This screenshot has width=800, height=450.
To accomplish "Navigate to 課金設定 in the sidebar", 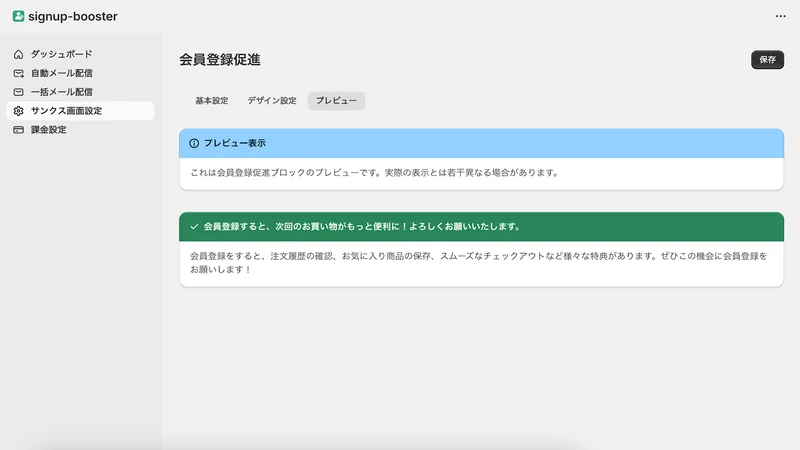I will (80, 130).
